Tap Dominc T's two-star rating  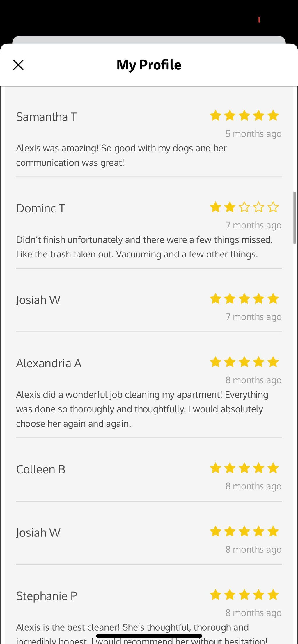(244, 207)
